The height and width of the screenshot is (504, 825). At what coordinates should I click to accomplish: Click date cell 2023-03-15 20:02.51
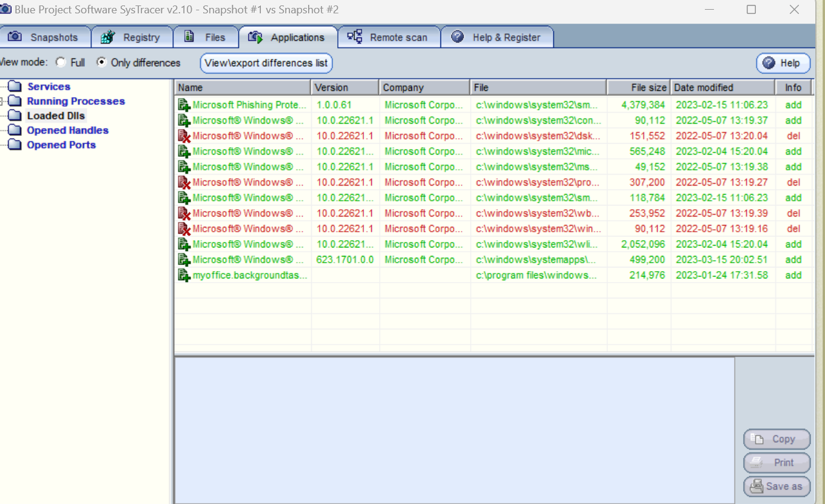tap(722, 260)
